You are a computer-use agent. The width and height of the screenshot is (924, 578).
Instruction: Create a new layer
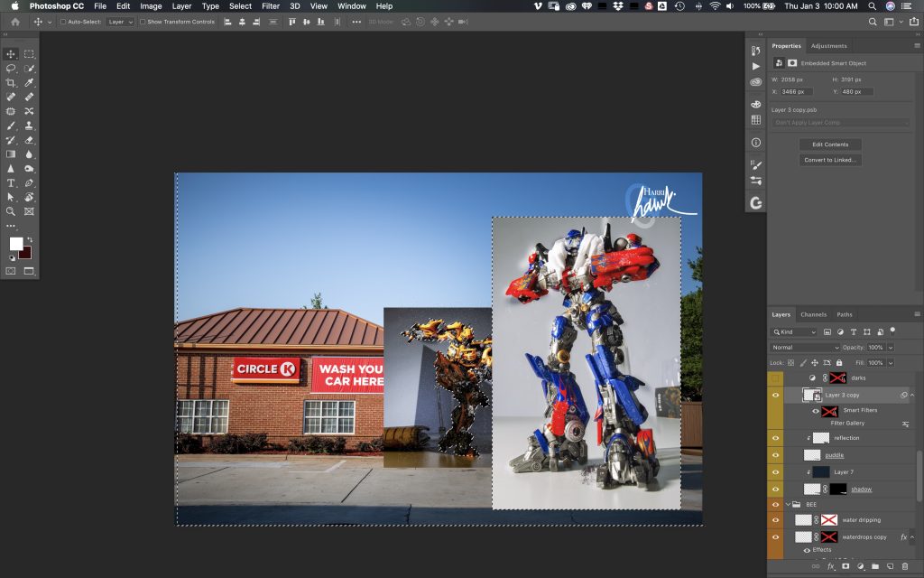click(x=891, y=567)
